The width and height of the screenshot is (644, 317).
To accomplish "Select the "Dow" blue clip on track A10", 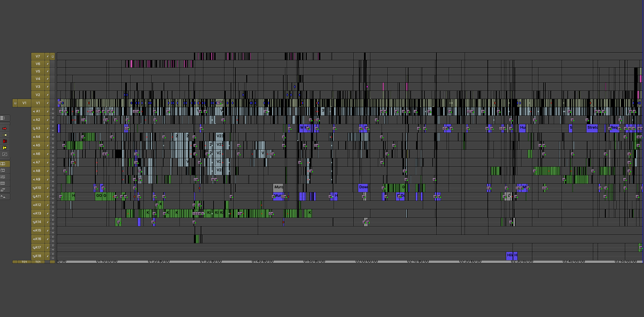I will (x=363, y=188).
